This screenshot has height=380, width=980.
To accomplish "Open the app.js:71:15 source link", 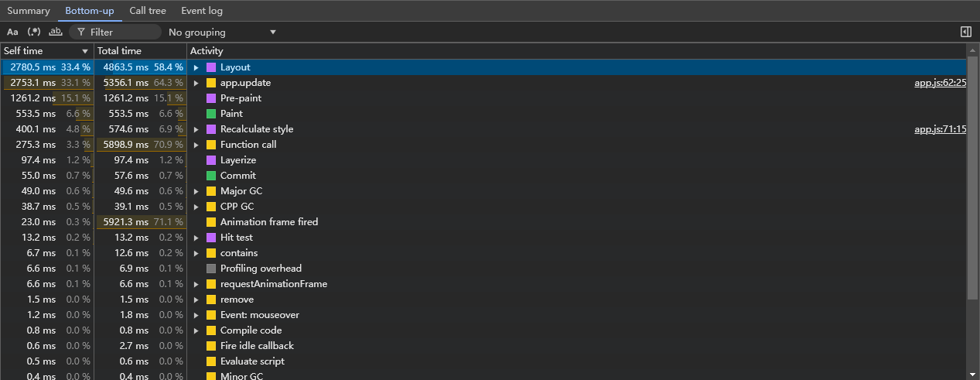I will 940,129.
